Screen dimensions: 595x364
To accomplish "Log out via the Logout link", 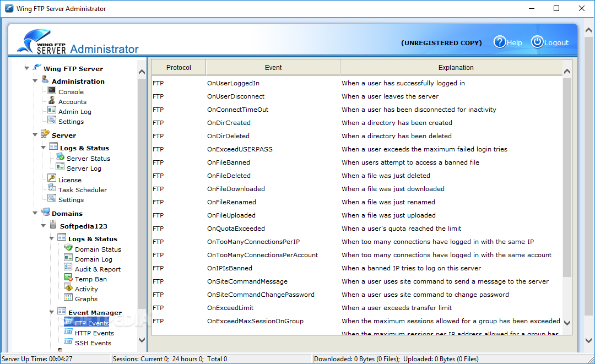I will 556,43.
